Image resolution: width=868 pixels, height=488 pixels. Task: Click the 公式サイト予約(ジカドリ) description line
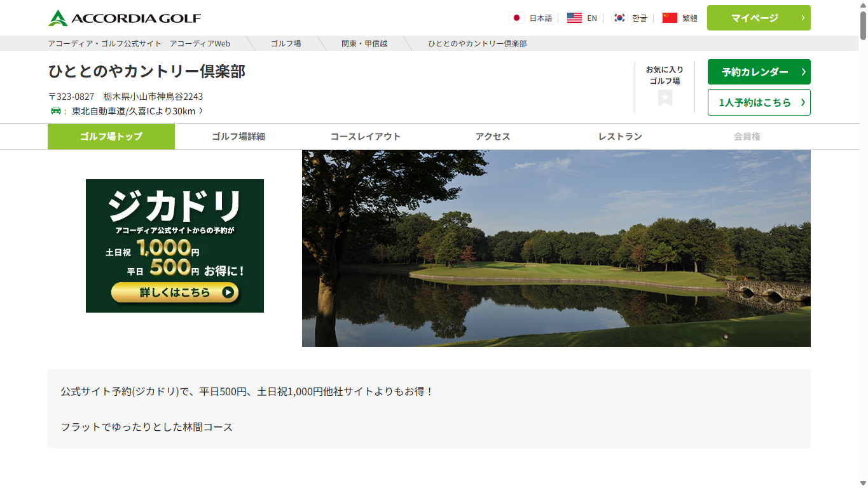(247, 391)
